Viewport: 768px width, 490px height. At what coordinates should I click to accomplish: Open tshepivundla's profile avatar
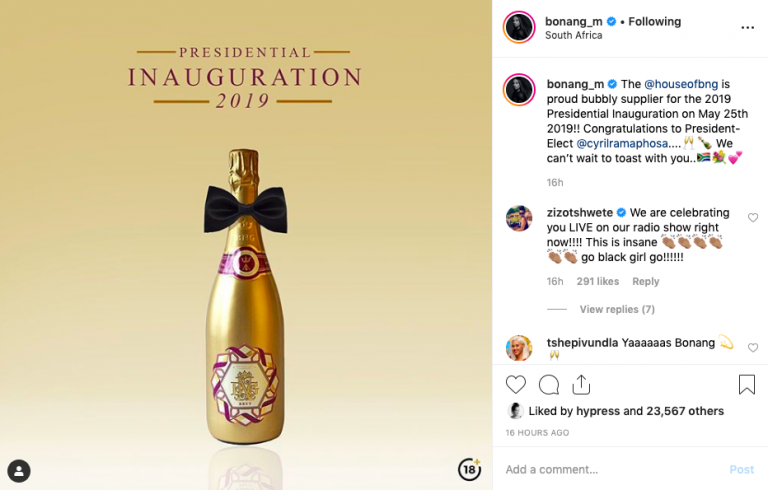tap(519, 347)
